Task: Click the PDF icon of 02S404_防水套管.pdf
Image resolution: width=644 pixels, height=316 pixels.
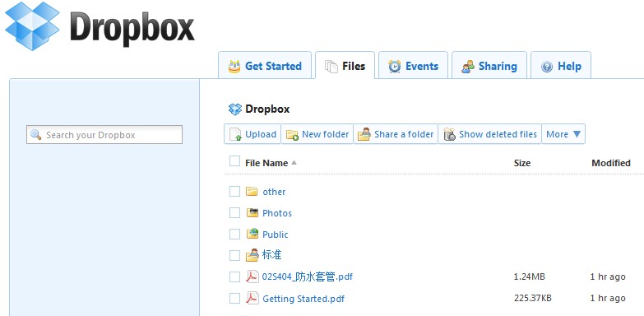Action: pos(252,276)
